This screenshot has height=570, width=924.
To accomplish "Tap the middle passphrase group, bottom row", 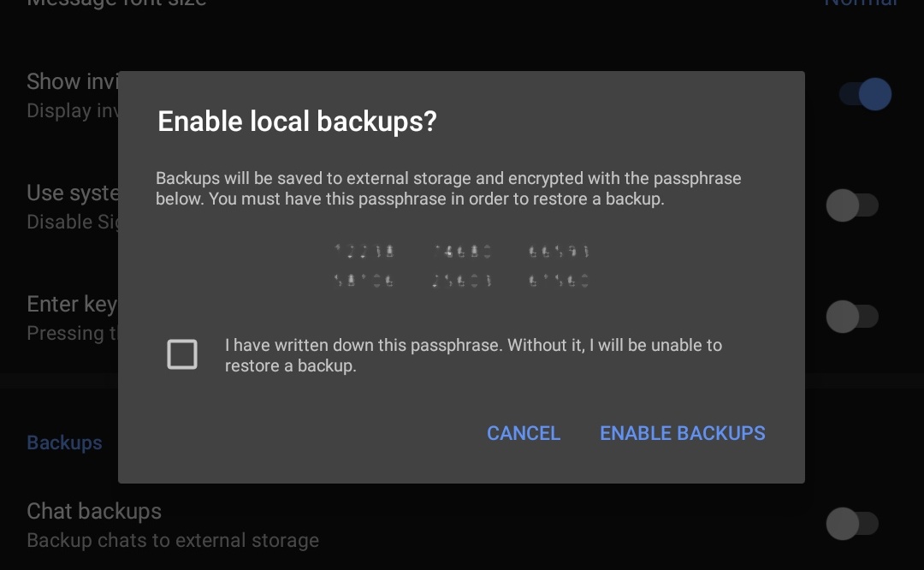I will click(462, 280).
